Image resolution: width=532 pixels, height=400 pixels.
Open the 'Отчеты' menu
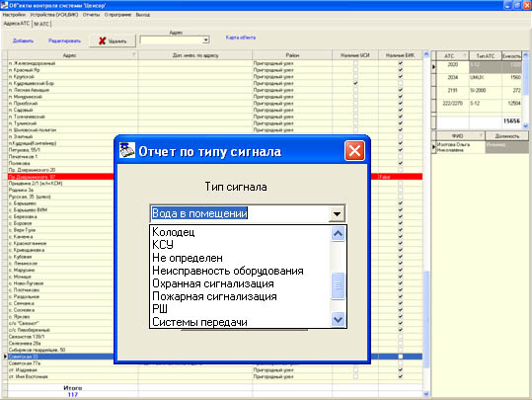[91, 15]
